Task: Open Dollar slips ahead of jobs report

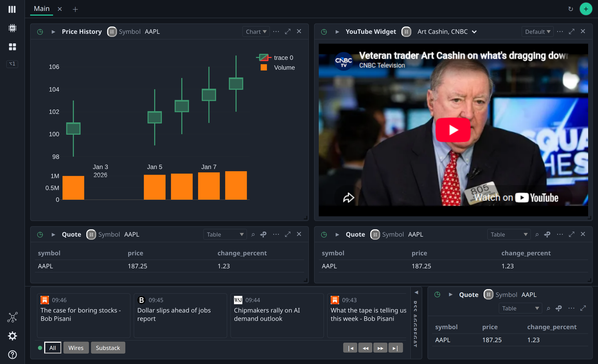Action: pyautogui.click(x=180, y=315)
